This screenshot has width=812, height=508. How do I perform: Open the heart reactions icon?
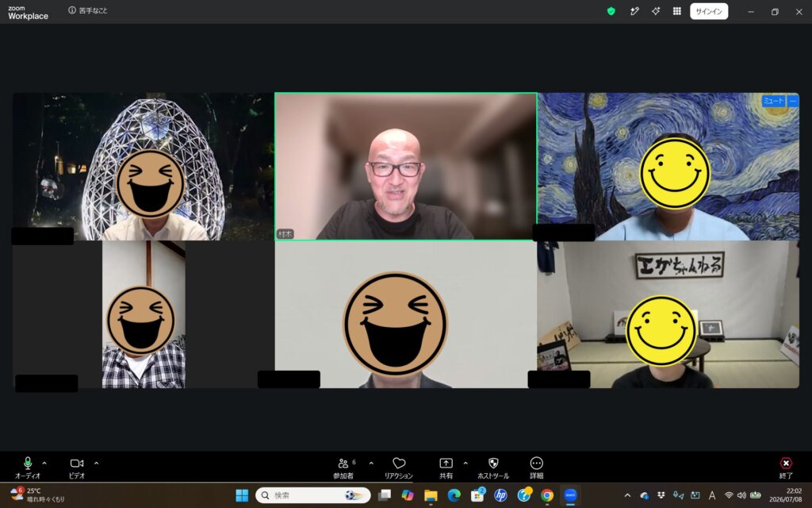[399, 467]
